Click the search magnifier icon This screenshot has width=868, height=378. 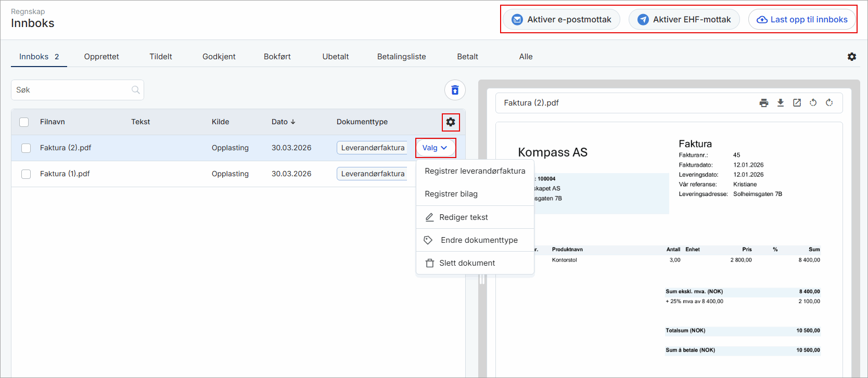pos(136,90)
